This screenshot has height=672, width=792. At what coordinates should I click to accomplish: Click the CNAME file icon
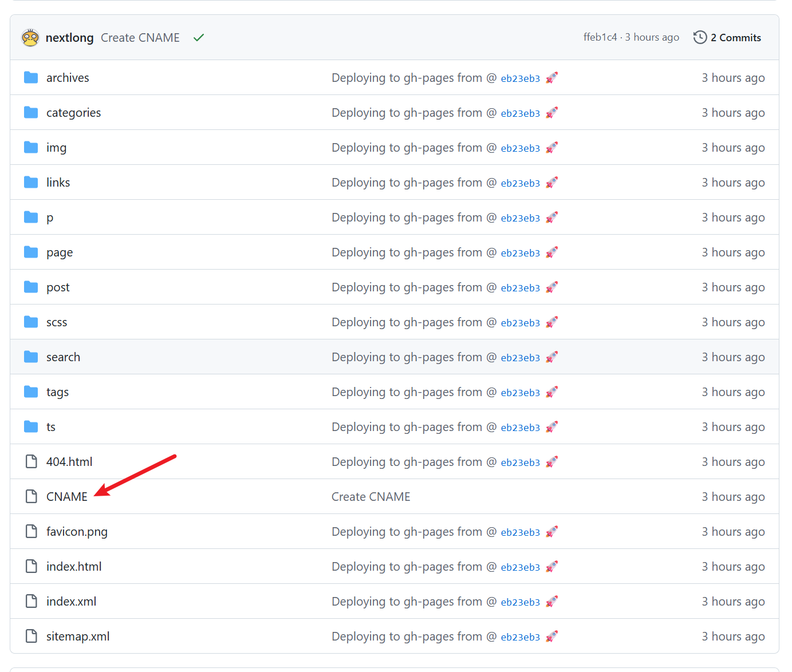pos(31,497)
